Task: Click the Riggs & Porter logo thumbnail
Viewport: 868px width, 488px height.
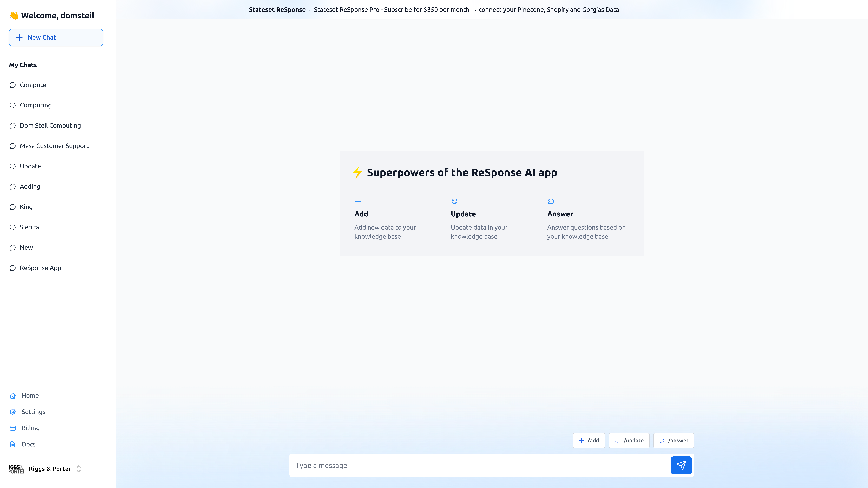Action: click(16, 469)
